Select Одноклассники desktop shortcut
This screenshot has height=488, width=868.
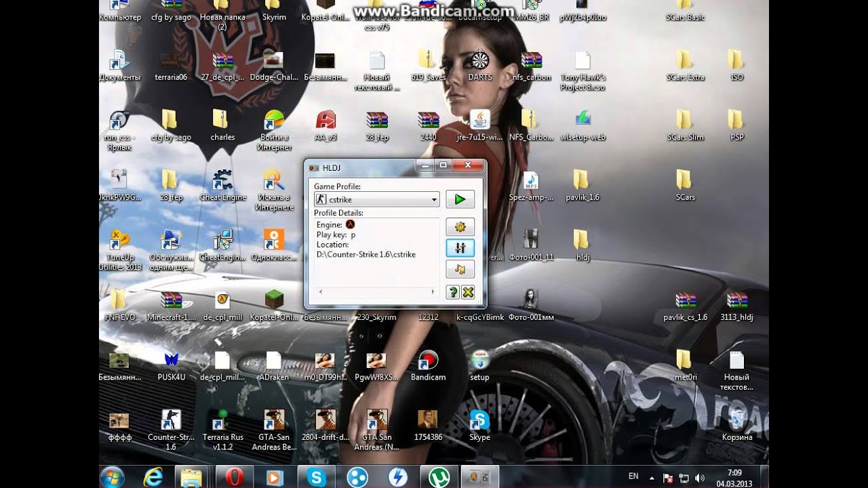tap(274, 245)
